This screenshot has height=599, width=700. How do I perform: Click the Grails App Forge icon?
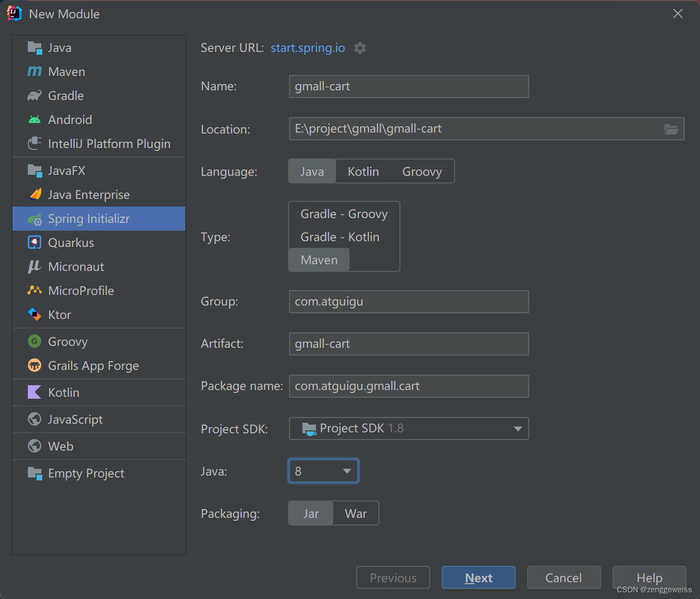(x=35, y=366)
